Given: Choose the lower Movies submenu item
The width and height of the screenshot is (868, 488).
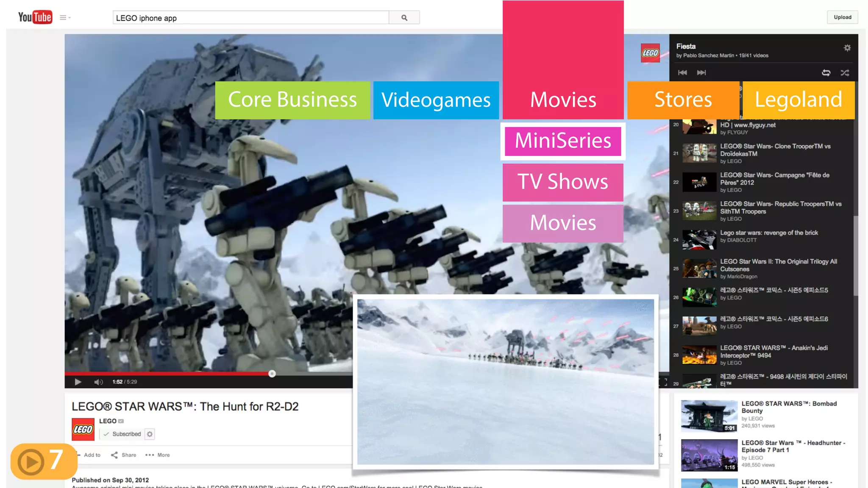Looking at the screenshot, I should [563, 223].
